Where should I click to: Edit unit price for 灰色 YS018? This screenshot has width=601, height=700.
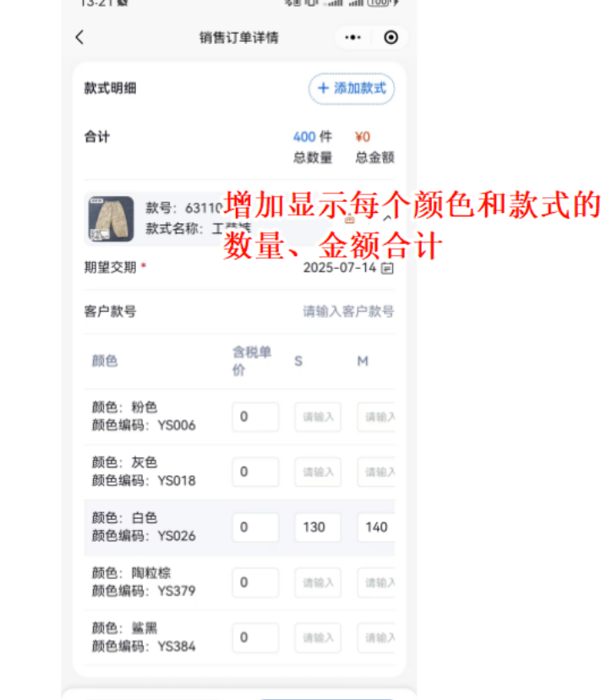255,472
